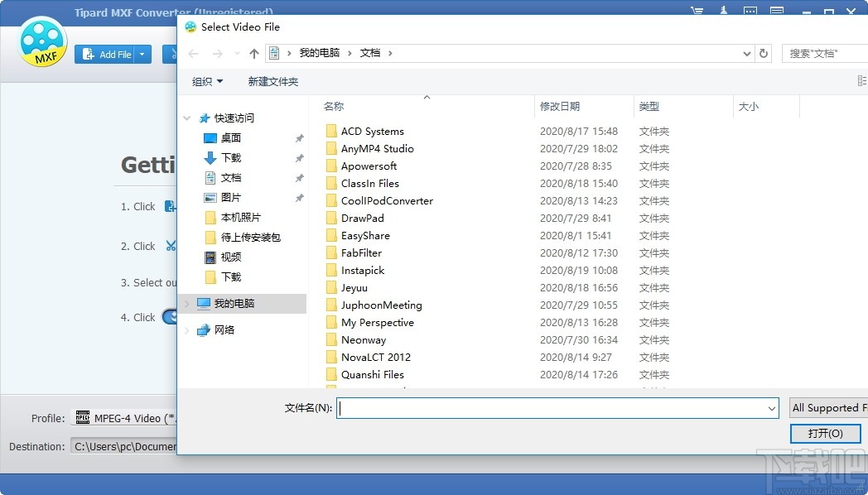
Task: Select the ClassIn Files folder
Action: click(369, 183)
